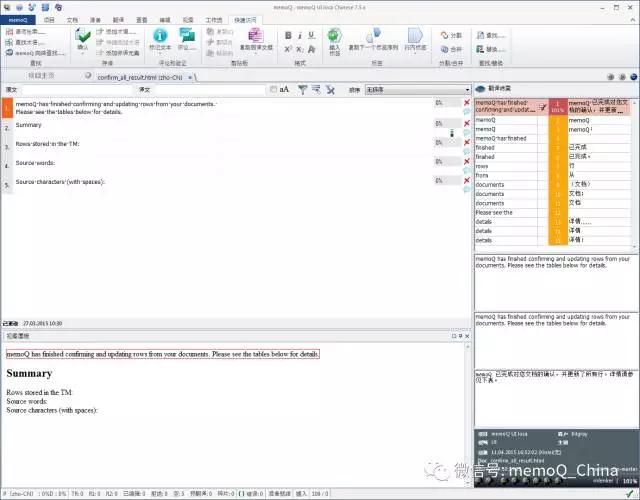Switch to the 工作流 ribbon tab
This screenshot has height=500, width=640.
(x=213, y=20)
